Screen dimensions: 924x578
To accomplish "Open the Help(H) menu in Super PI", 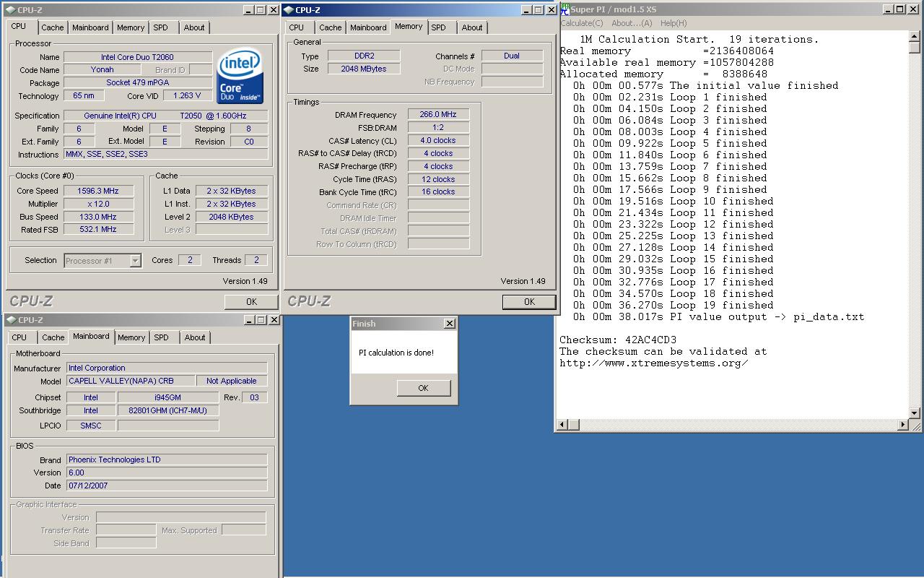I will click(674, 23).
